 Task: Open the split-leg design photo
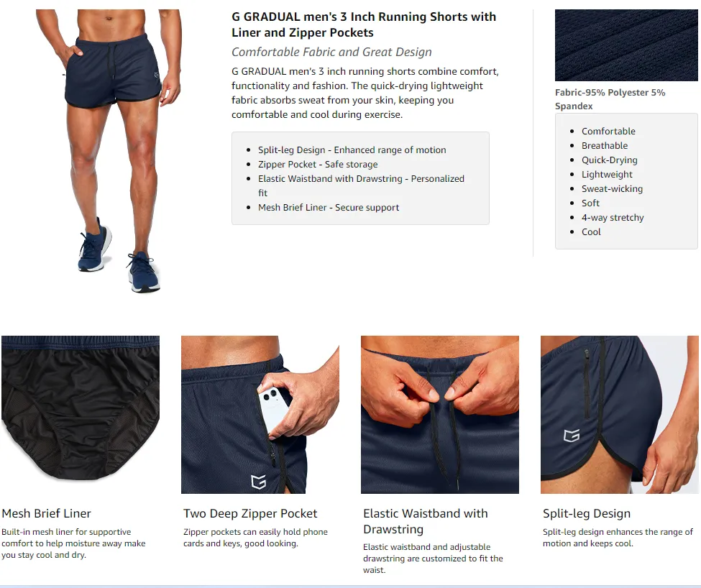point(620,415)
